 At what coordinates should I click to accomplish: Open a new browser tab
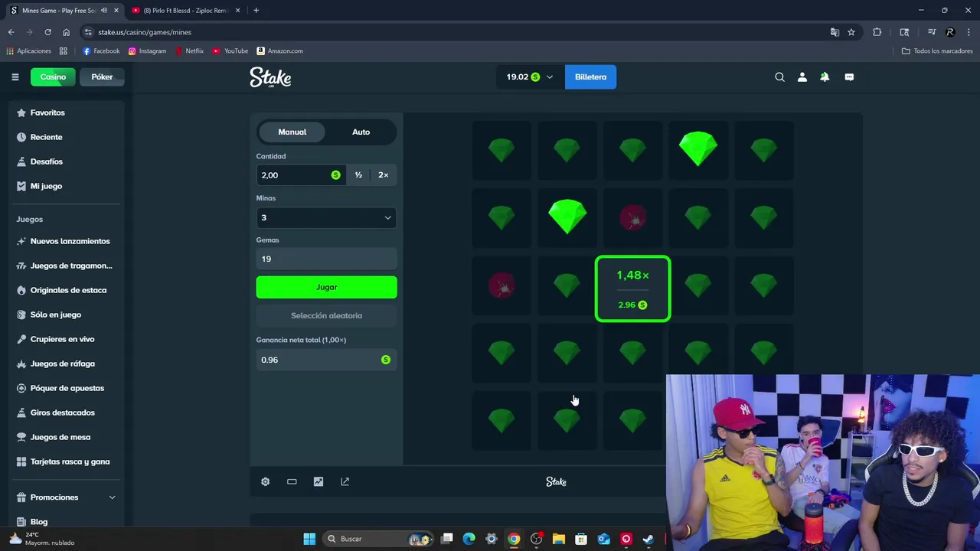(x=256, y=11)
